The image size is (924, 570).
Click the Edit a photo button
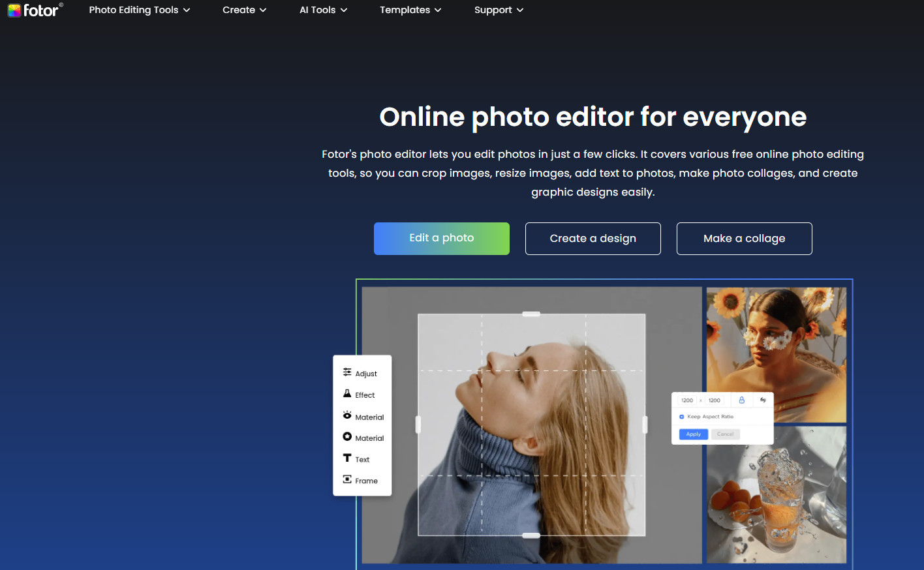(x=442, y=238)
